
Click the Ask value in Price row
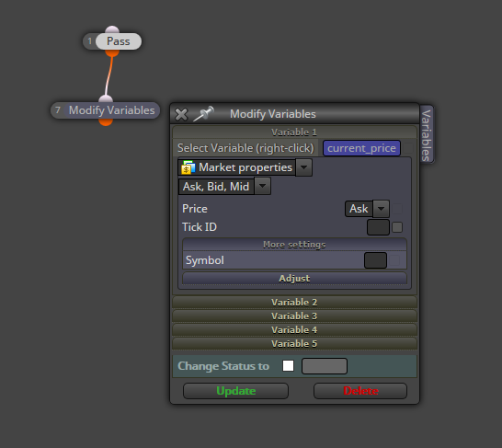click(x=359, y=209)
